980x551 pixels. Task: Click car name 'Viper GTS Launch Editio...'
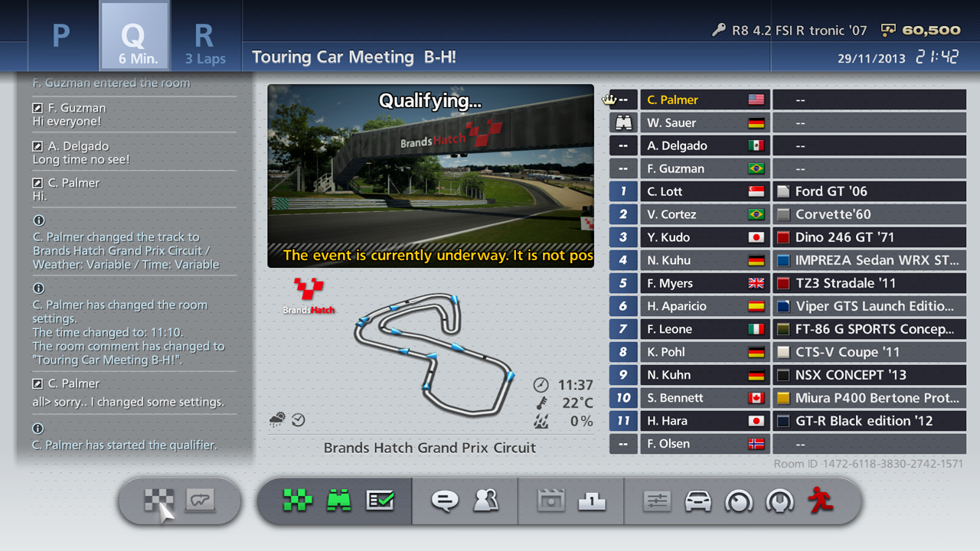coord(875,306)
